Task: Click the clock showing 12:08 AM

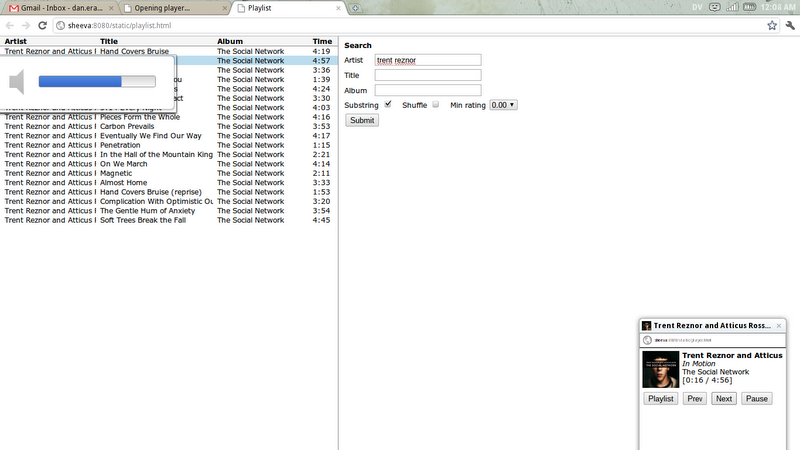Action: (778, 7)
